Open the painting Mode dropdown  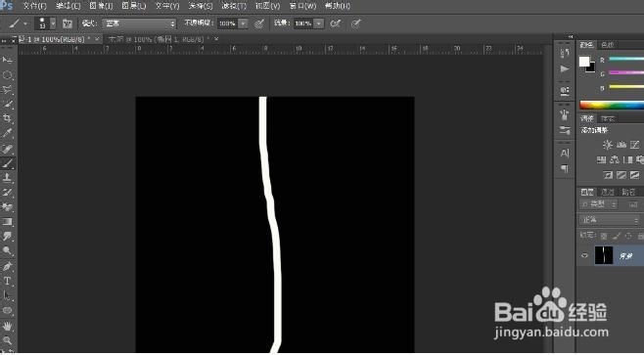(x=139, y=23)
